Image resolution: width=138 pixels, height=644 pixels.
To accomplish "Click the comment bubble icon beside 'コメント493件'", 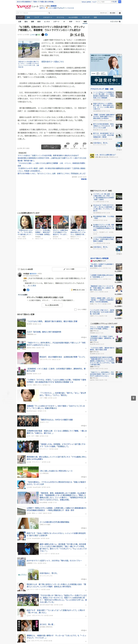I will 19,269.
